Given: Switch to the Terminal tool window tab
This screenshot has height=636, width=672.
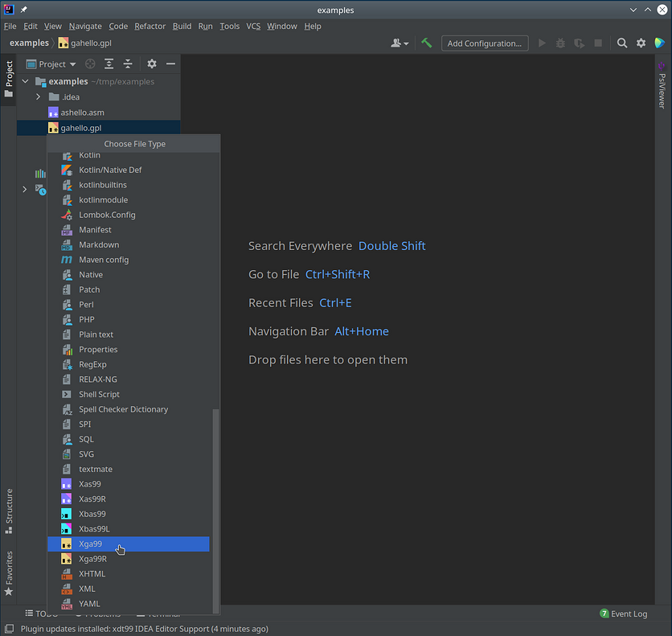Looking at the screenshot, I should (158, 613).
